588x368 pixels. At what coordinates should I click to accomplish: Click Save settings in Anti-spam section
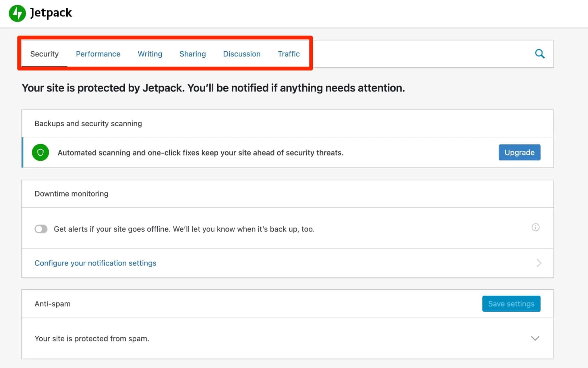click(x=511, y=303)
